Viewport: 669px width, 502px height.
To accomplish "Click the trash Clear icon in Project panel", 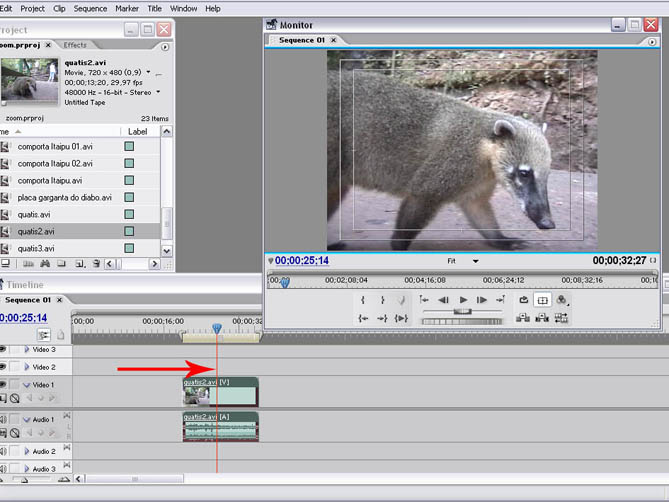I will tap(95, 264).
